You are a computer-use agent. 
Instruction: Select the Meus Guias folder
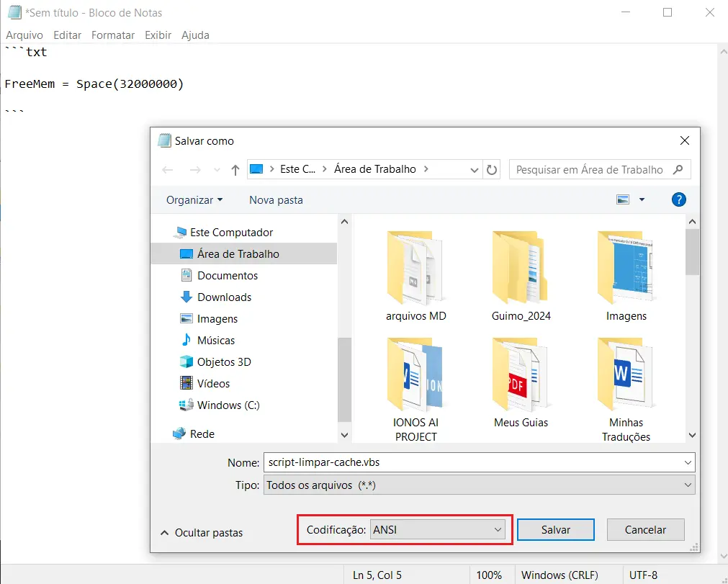point(521,382)
